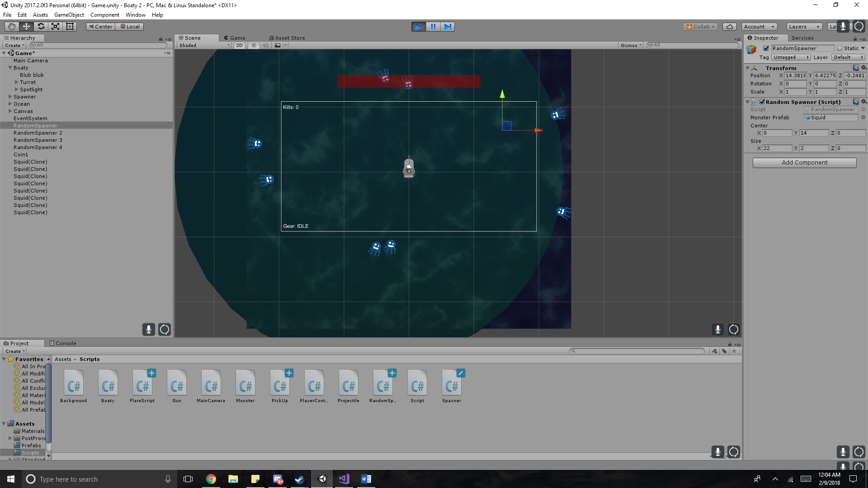Select the Rect Transform tool
Viewport: 868px width, 488px height.
coord(70,27)
